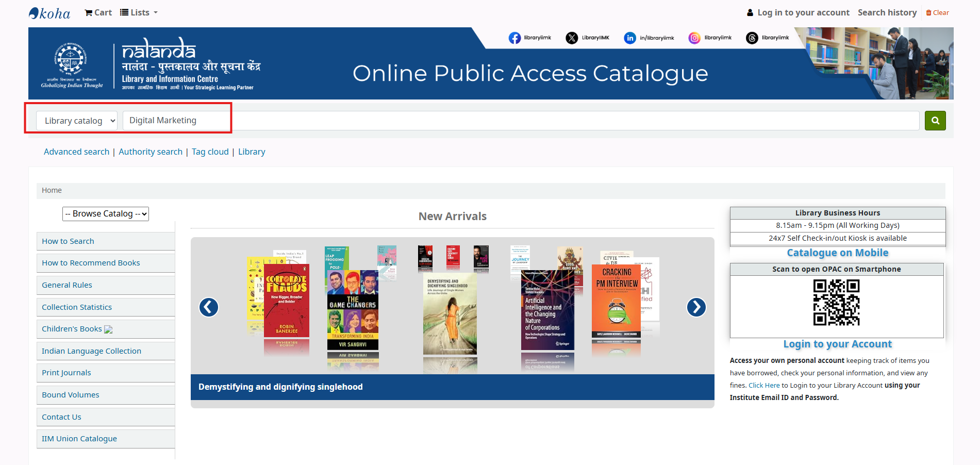Click Log in to your account
980x465 pixels.
pos(798,12)
